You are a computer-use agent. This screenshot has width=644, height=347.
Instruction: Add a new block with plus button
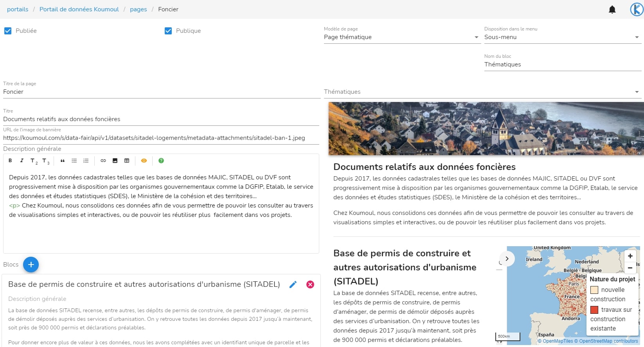(x=31, y=265)
